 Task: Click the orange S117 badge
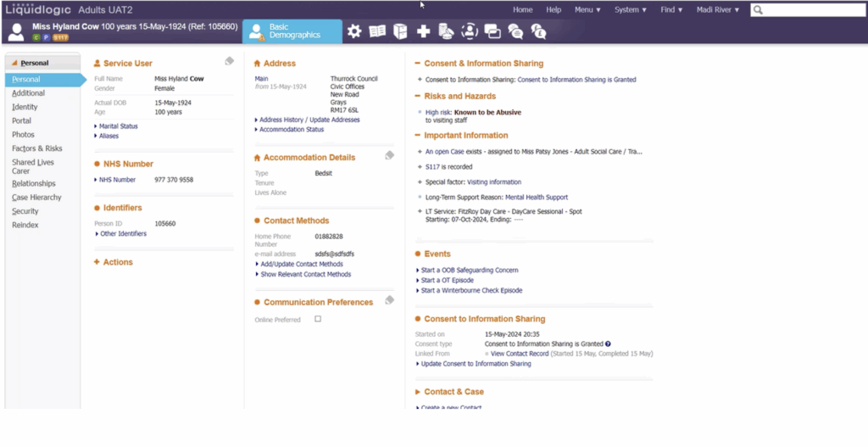pos(60,37)
